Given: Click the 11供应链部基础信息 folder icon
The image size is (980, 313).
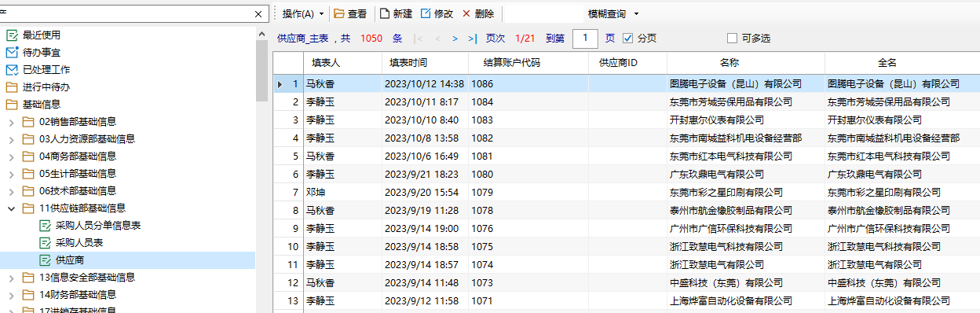Looking at the screenshot, I should click(x=29, y=208).
